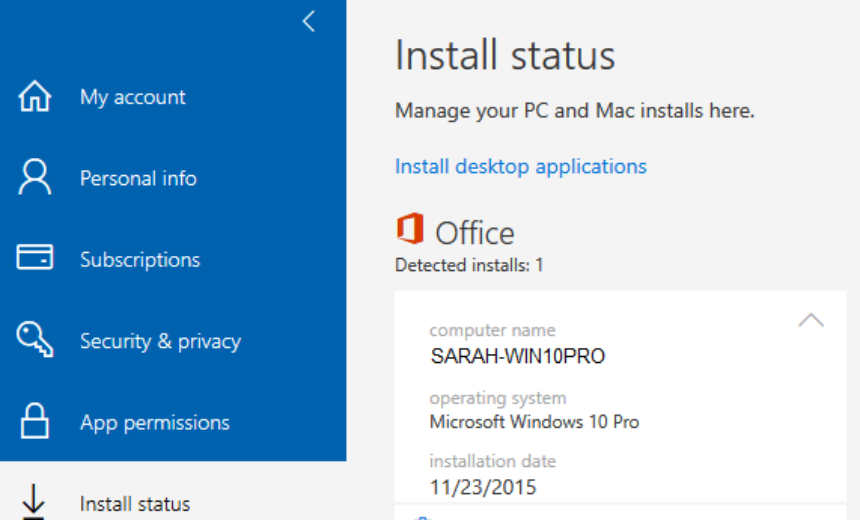This screenshot has width=860, height=520.
Task: Open the App permissions page
Action: click(155, 423)
